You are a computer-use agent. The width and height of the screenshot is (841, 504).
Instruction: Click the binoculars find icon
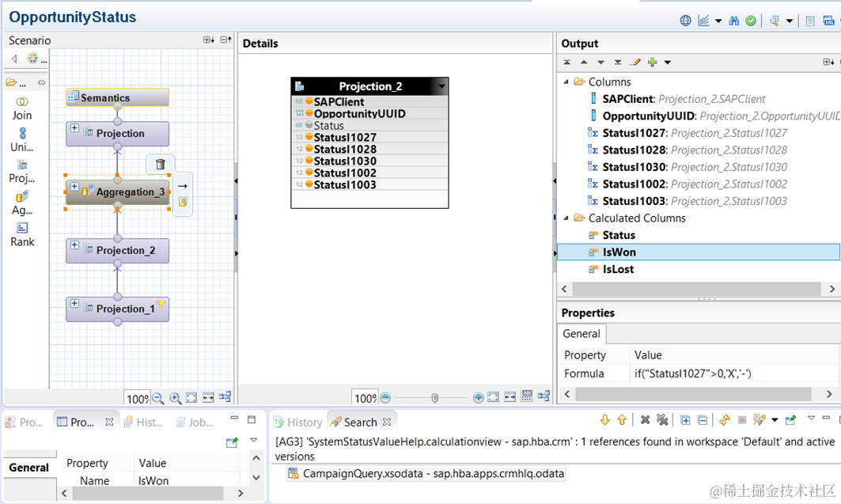point(734,21)
